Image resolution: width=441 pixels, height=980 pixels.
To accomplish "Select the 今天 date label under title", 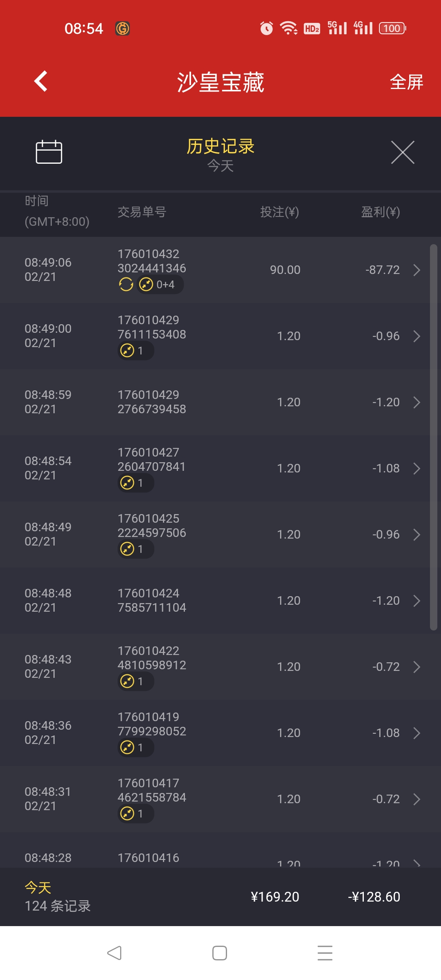I will pyautogui.click(x=220, y=166).
